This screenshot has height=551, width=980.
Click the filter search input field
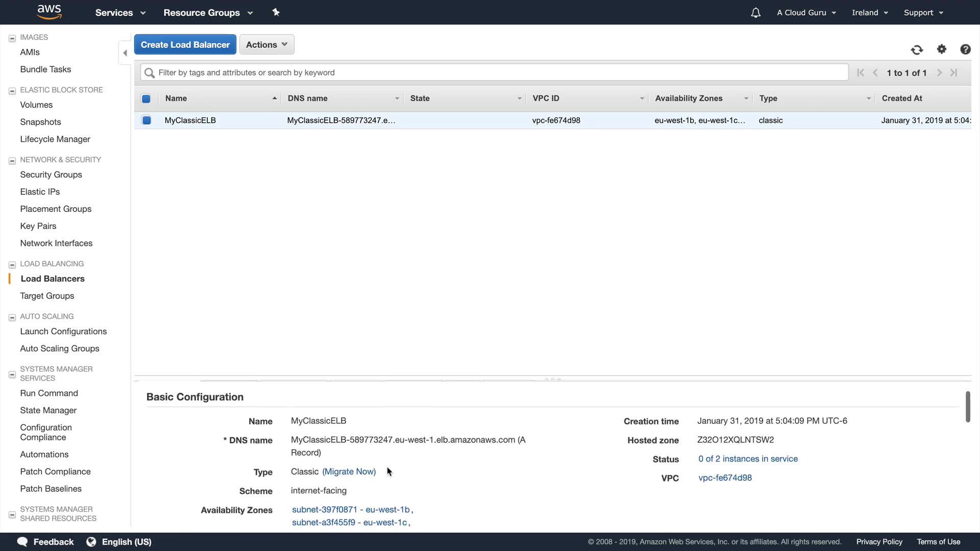click(x=494, y=72)
